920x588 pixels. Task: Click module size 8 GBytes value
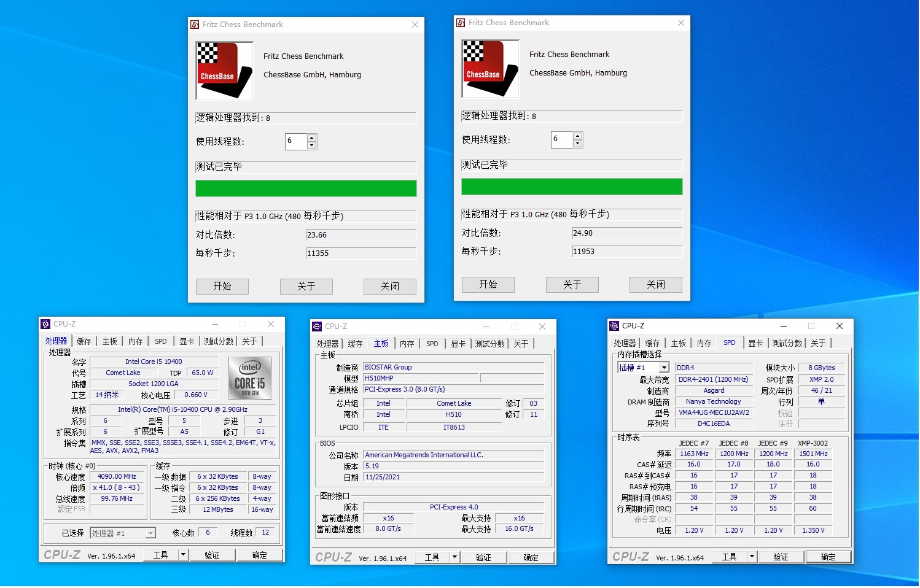822,368
